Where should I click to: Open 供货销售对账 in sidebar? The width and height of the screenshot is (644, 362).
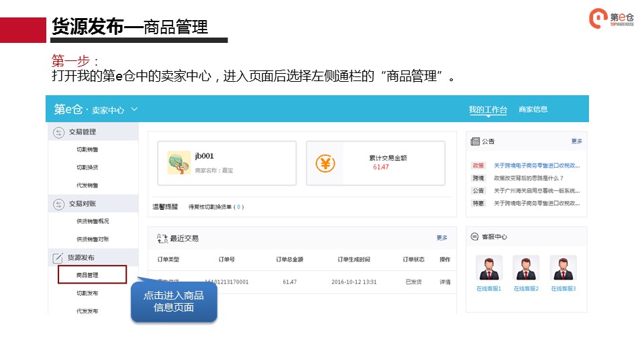click(93, 239)
